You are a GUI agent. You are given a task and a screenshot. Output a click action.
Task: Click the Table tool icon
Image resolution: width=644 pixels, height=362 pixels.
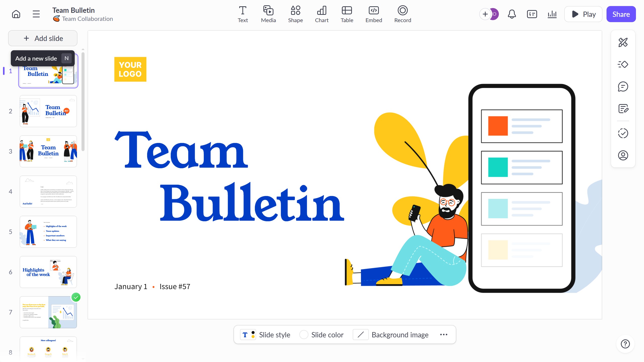pyautogui.click(x=347, y=14)
